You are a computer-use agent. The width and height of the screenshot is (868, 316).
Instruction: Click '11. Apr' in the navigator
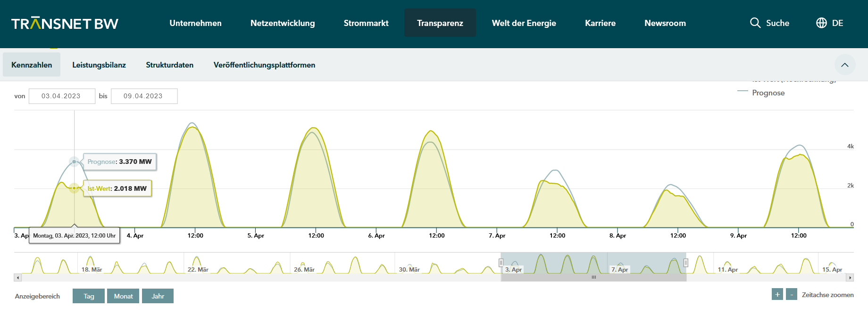(x=728, y=269)
